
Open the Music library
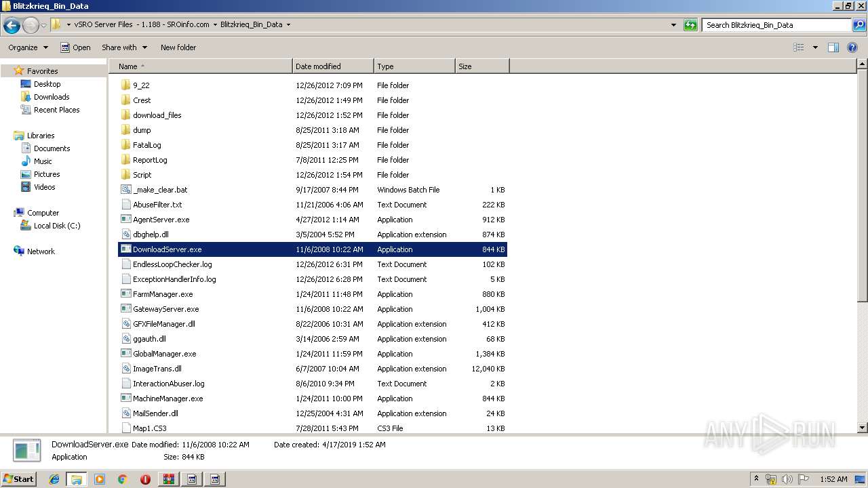click(43, 161)
